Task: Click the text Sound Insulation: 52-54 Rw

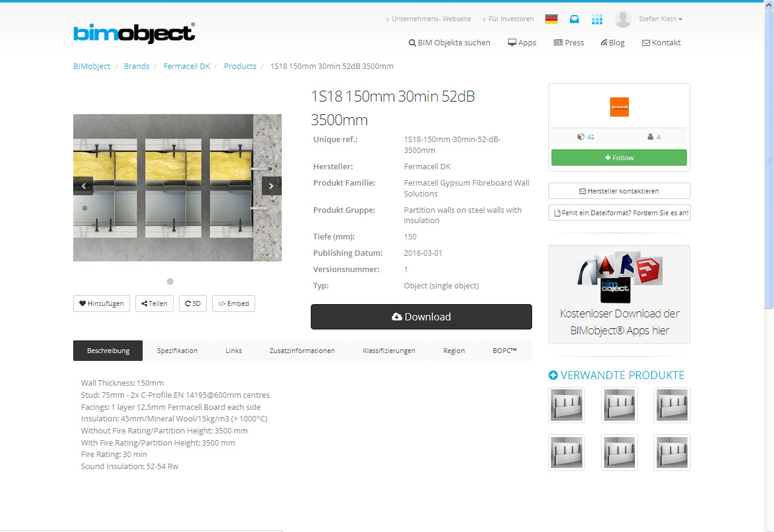Action: (129, 466)
